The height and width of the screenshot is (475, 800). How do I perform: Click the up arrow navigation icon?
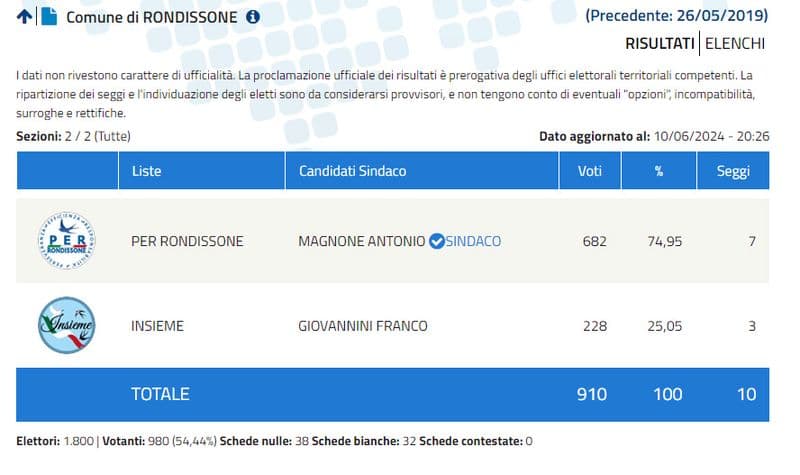click(x=24, y=17)
